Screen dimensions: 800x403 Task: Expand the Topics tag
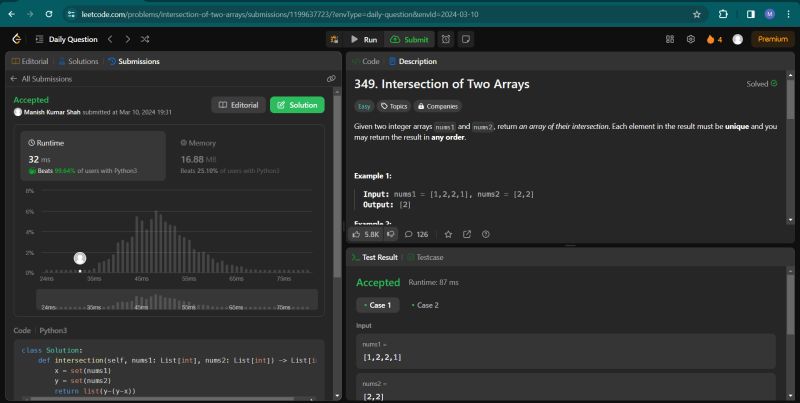point(394,106)
